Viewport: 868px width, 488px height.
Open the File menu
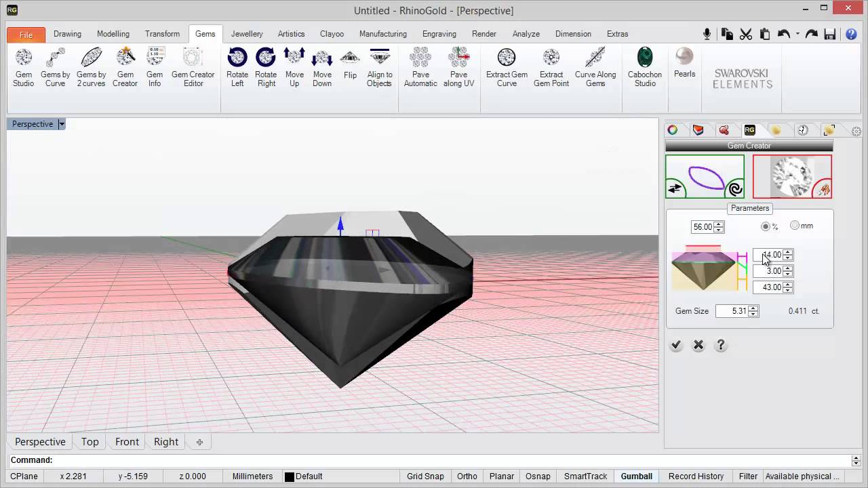(x=26, y=35)
